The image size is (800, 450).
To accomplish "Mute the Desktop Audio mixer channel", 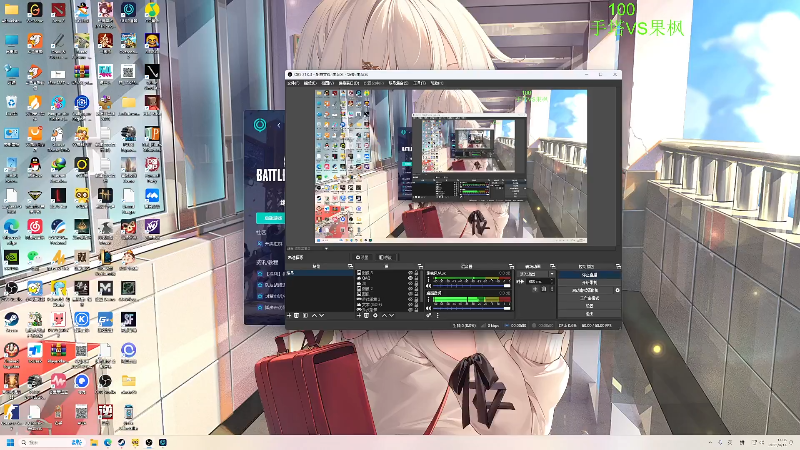I will coord(428,308).
